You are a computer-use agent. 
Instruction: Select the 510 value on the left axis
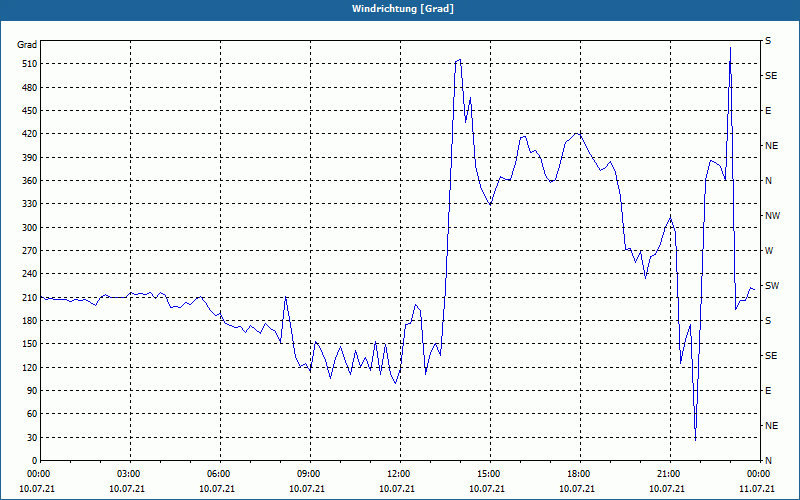pyautogui.click(x=30, y=64)
